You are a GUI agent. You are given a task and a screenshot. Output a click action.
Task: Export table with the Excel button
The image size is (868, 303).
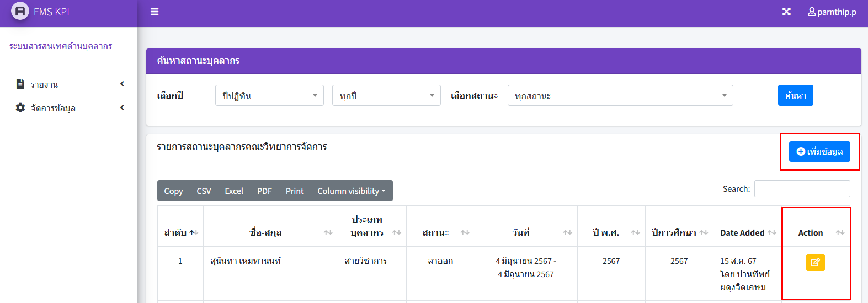[x=234, y=191]
